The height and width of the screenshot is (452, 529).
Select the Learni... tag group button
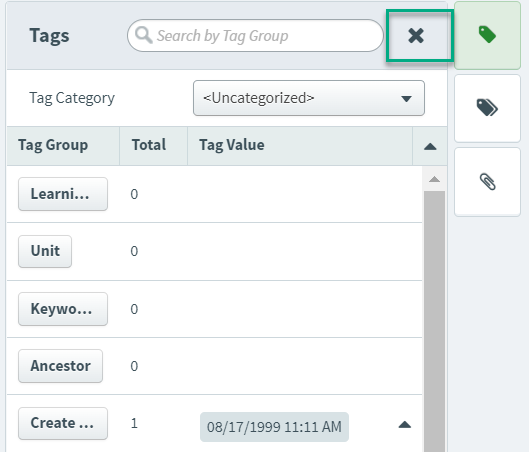[63, 194]
